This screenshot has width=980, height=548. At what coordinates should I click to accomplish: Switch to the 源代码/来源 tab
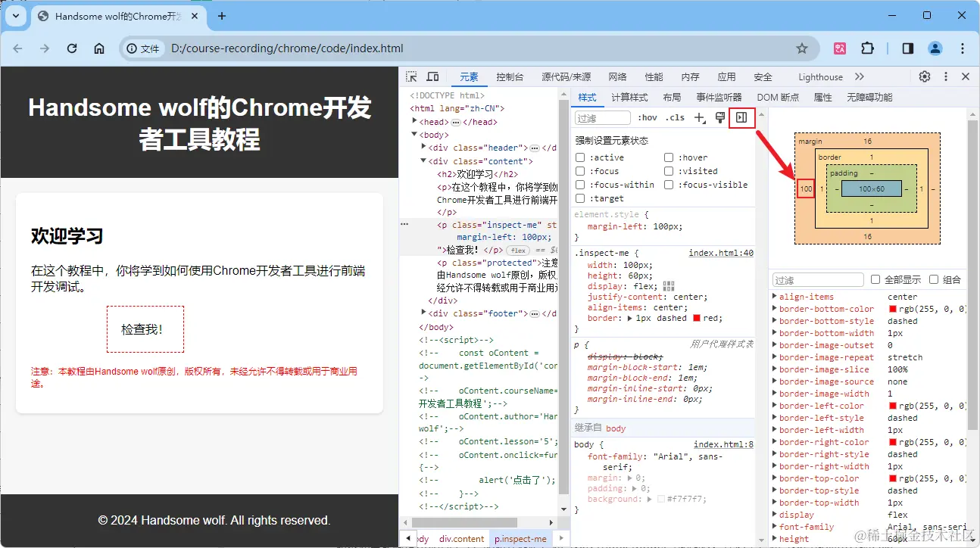(x=566, y=76)
